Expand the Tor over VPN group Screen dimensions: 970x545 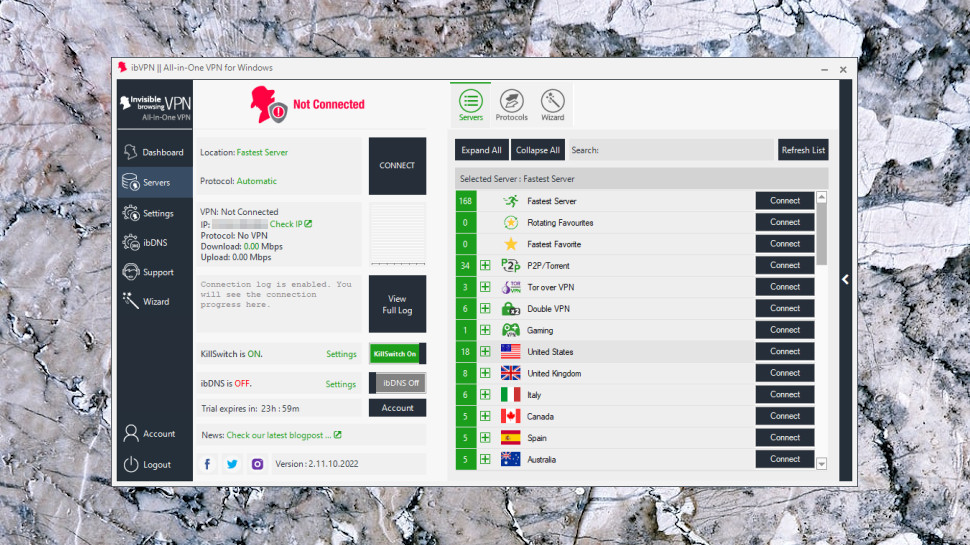pos(485,287)
